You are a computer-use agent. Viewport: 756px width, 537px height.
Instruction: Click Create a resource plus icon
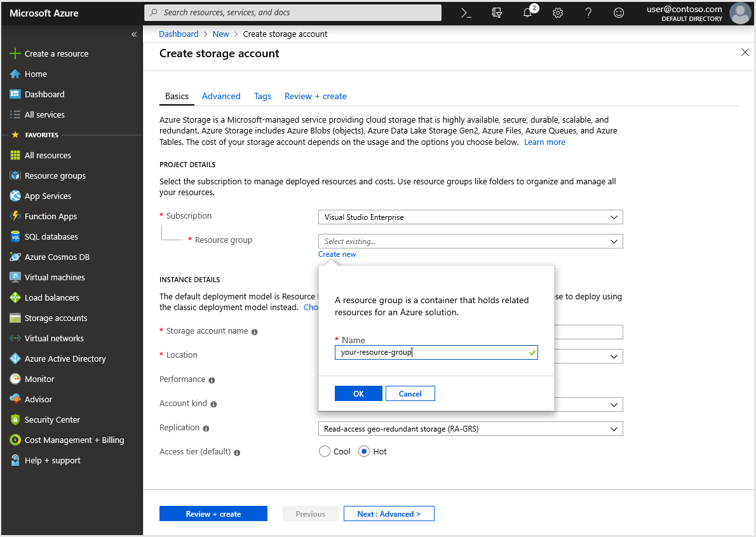pos(17,53)
